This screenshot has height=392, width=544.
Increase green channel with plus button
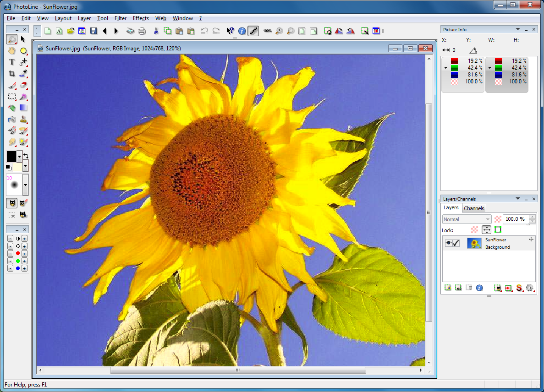coord(24,261)
